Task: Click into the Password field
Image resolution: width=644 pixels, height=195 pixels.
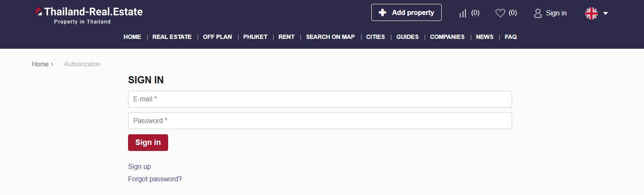Action: click(x=320, y=121)
